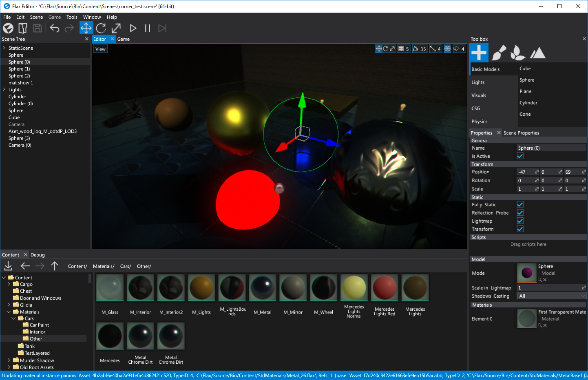Start play mode with the play button
Screen dimensions: 588x380
coord(133,28)
